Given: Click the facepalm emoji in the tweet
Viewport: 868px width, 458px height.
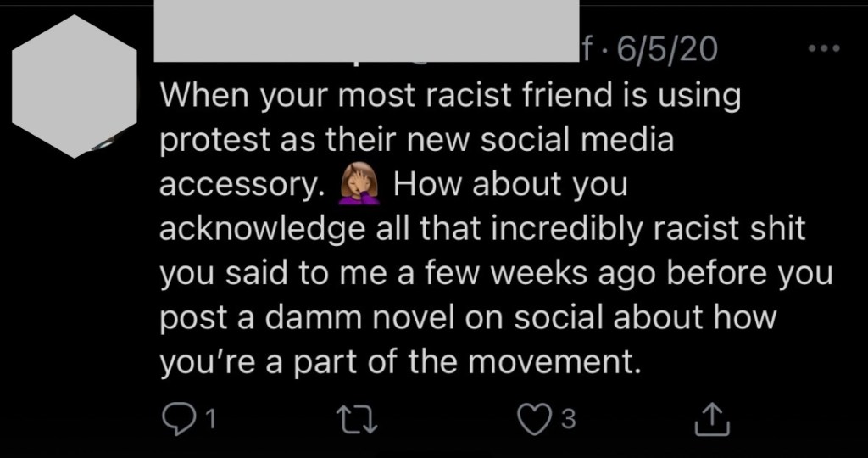Looking at the screenshot, I should click(x=355, y=183).
